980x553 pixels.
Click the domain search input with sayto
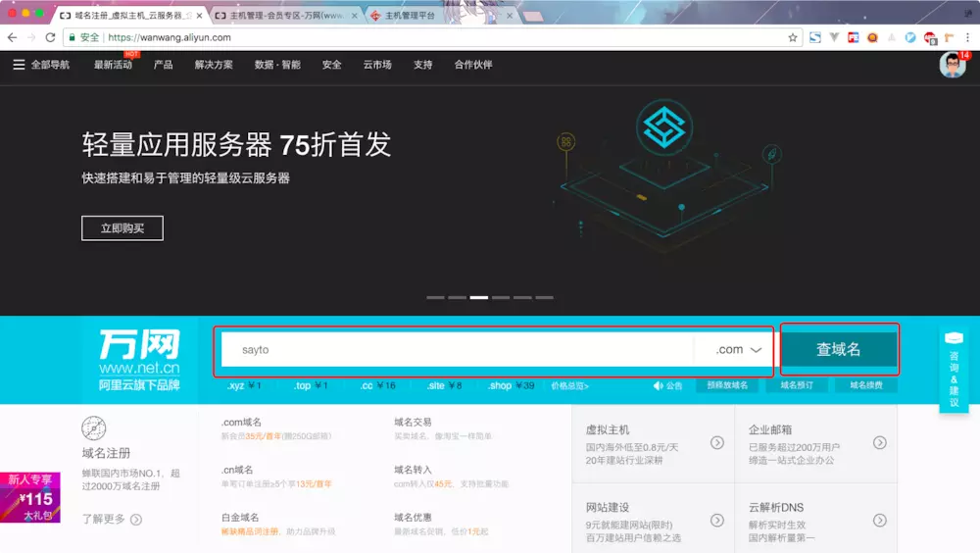click(x=457, y=350)
